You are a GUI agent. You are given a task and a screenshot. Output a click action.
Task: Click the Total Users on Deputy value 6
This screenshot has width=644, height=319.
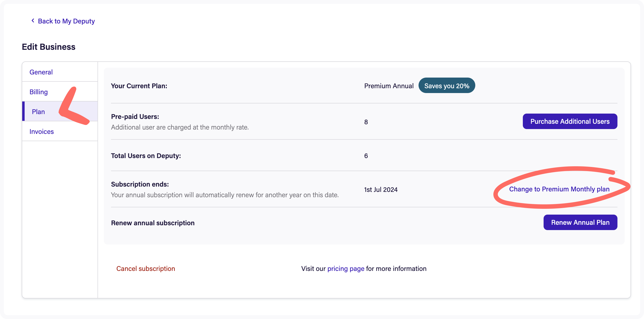[x=366, y=156]
